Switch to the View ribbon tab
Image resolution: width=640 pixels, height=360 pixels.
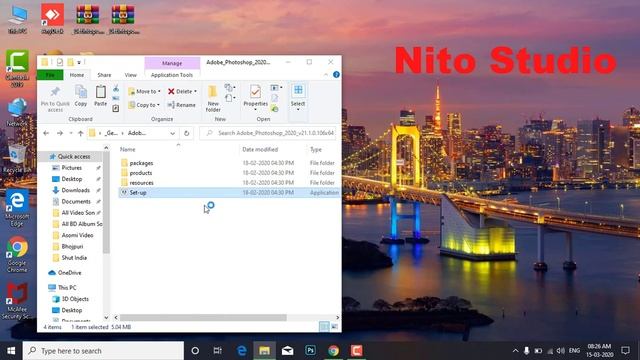coord(131,75)
